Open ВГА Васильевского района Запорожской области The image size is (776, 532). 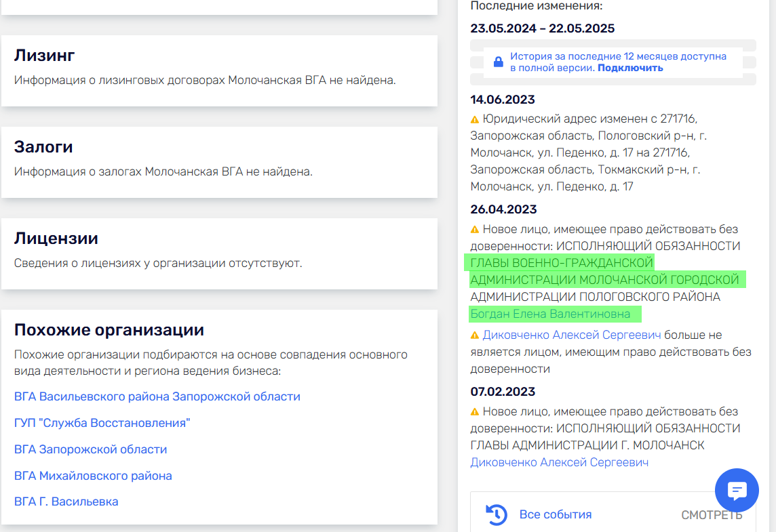[157, 396]
